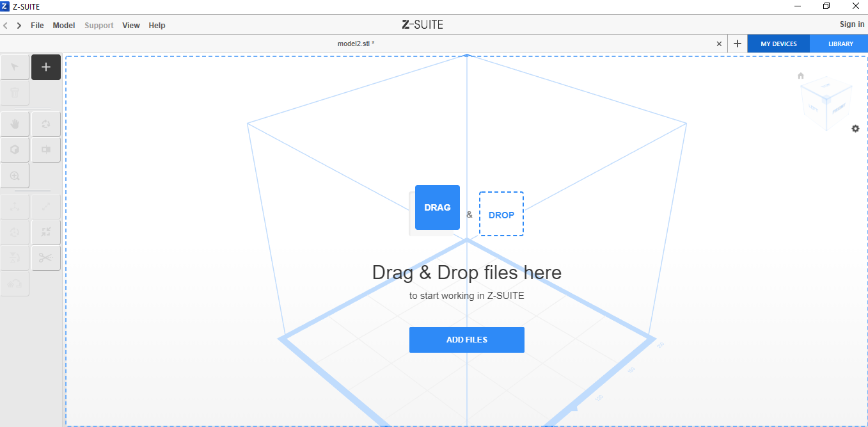Screen dimensions: 868x427
Task: Click the camera view tool
Action: (46, 149)
